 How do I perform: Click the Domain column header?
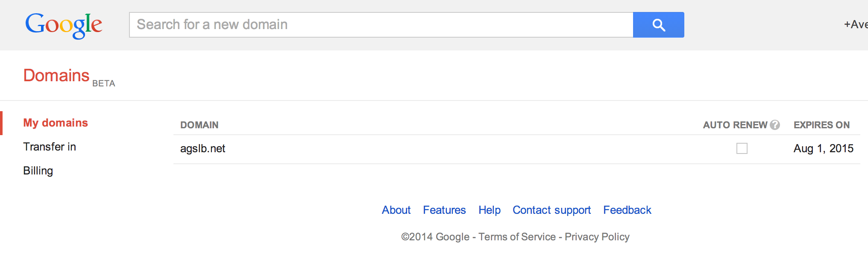point(199,125)
